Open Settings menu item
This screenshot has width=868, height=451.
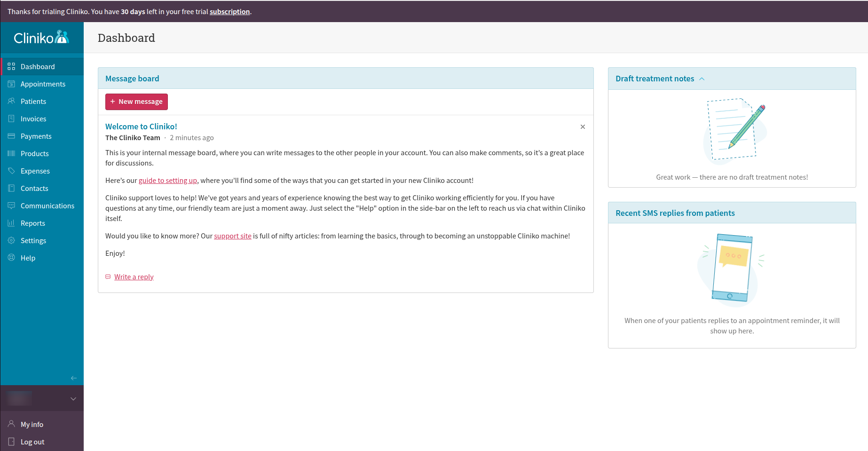pyautogui.click(x=42, y=240)
